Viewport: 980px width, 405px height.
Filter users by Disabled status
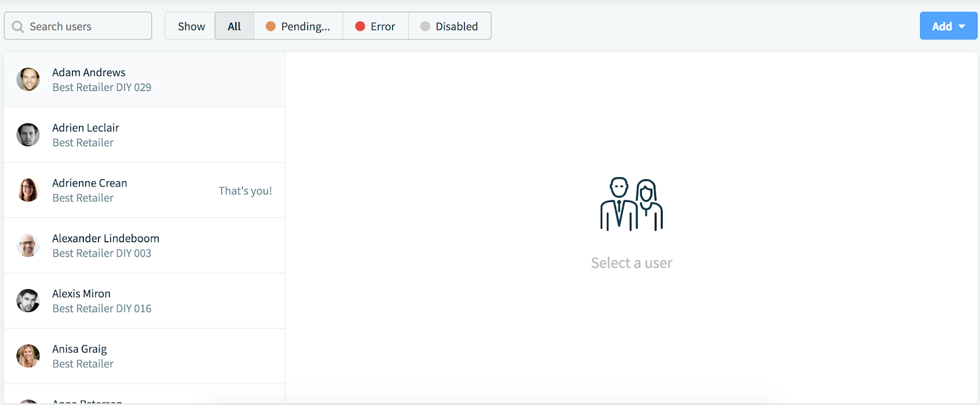[450, 26]
